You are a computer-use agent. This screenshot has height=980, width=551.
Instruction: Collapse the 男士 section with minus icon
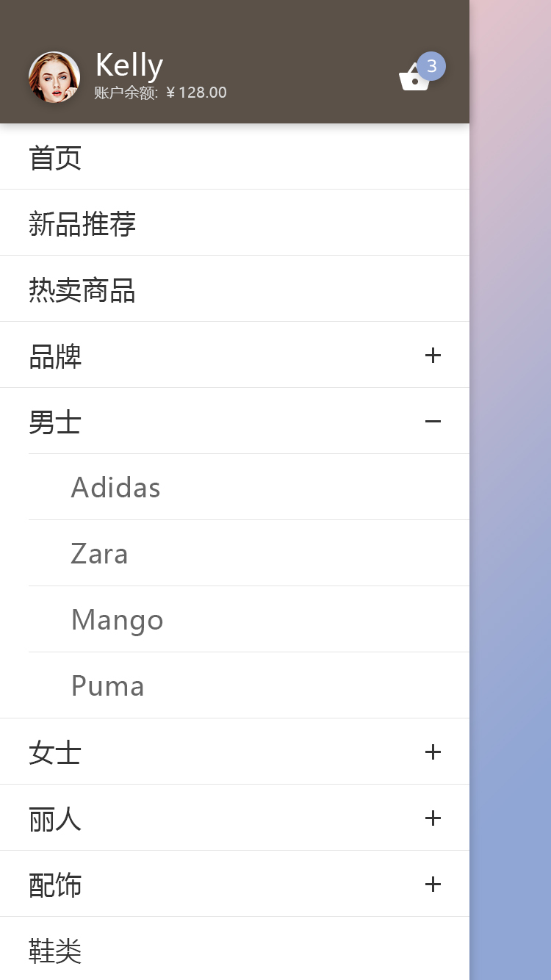tap(433, 422)
